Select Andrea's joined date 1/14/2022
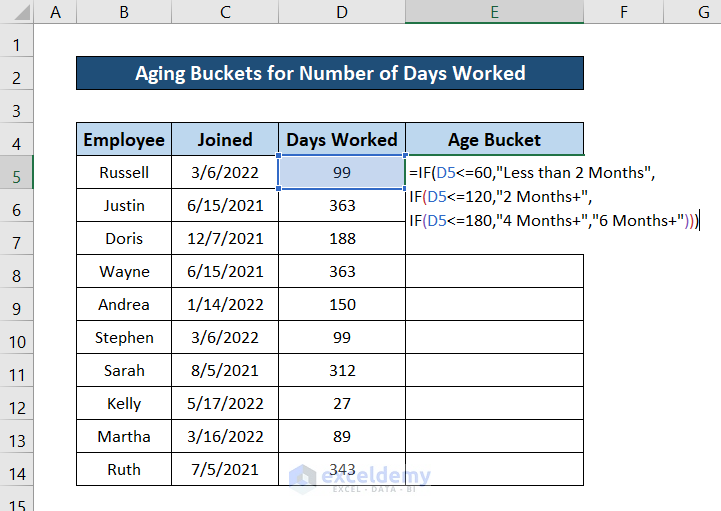Image resolution: width=721 pixels, height=511 pixels. click(225, 305)
